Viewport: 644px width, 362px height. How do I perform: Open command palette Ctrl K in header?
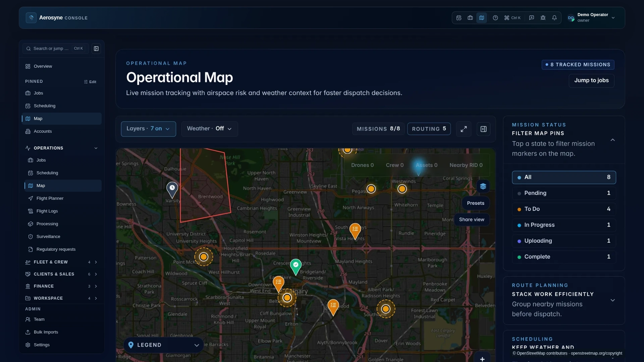(513, 18)
